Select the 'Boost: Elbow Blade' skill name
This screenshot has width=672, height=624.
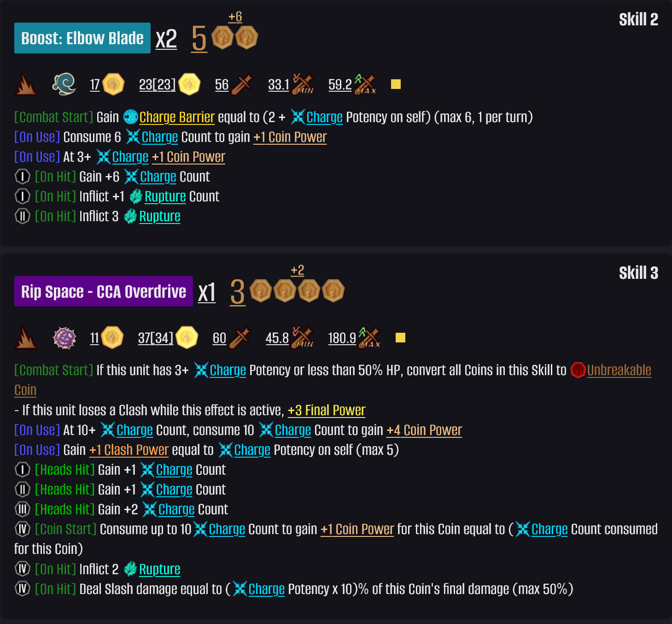pyautogui.click(x=82, y=38)
